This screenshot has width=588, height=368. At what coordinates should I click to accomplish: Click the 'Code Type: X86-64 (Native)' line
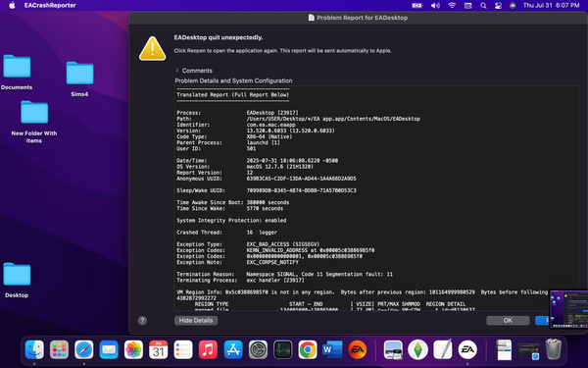click(234, 136)
